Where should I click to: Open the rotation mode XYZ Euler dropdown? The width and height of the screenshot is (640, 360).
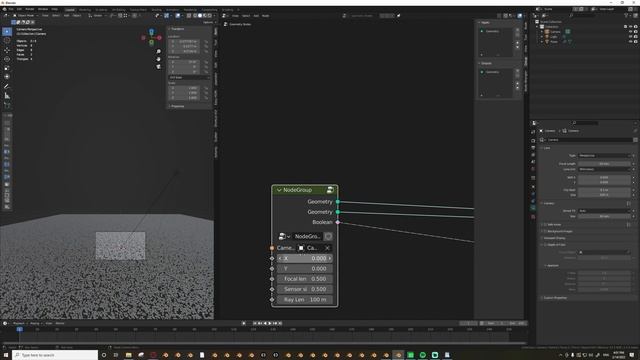(189, 77)
